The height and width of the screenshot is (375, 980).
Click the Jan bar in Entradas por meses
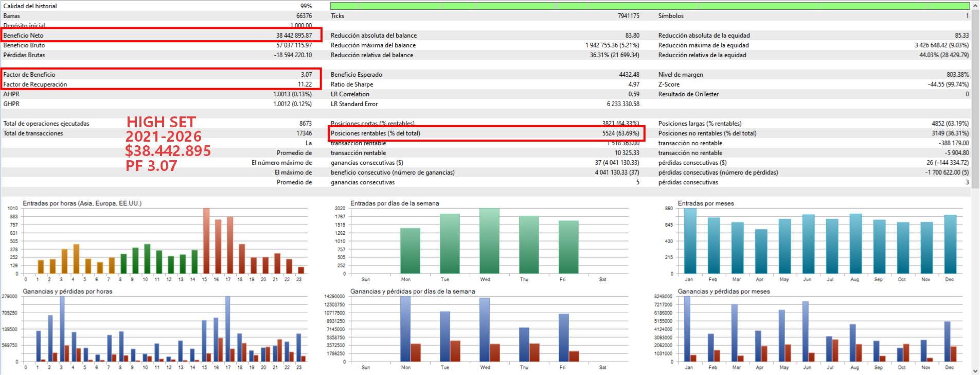click(x=690, y=241)
